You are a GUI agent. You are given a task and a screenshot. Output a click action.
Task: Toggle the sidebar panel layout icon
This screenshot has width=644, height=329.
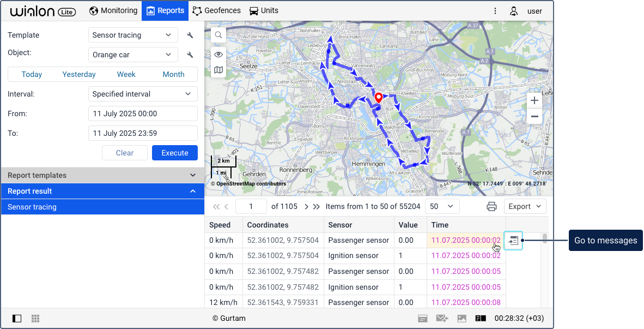click(17, 318)
